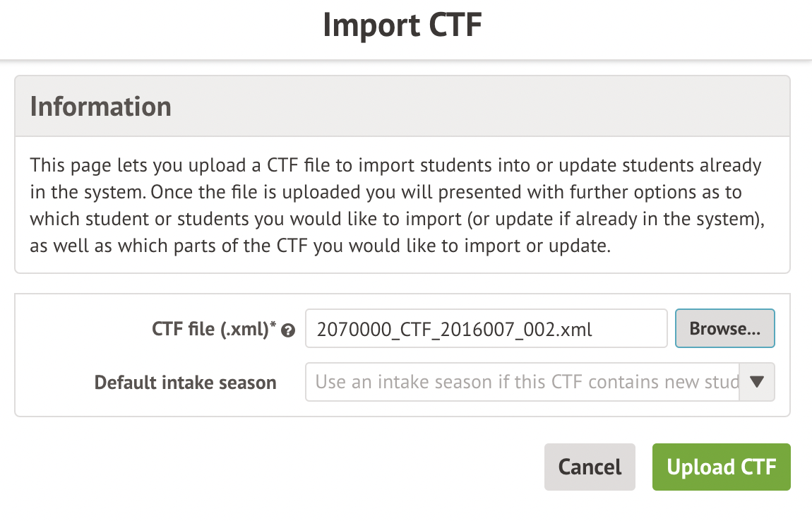812x521 pixels.
Task: Click the Upload CTF button
Action: tap(721, 467)
